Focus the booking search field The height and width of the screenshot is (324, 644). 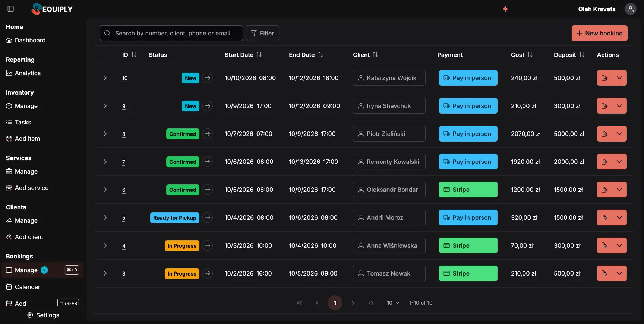coord(171,33)
